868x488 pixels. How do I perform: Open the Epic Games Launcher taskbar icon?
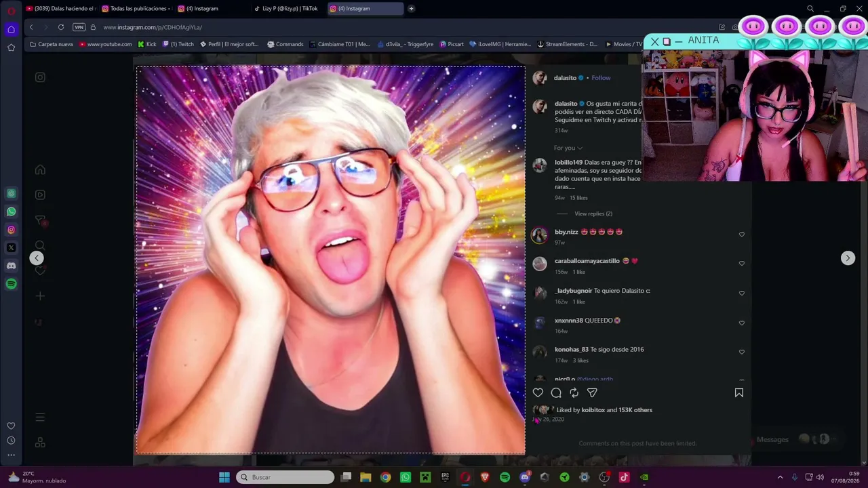[445, 477]
